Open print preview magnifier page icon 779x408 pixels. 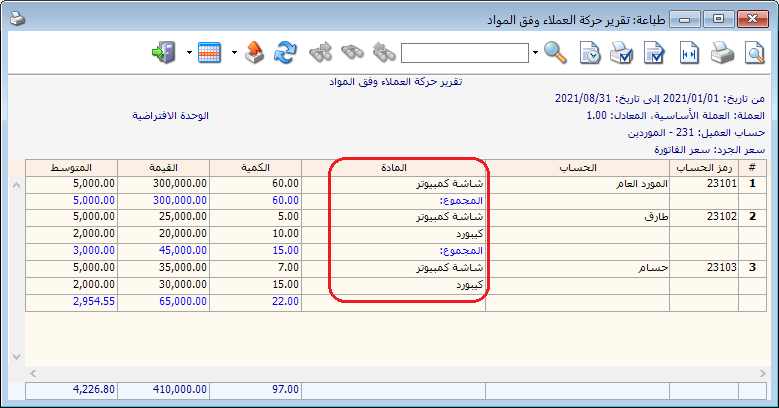754,53
